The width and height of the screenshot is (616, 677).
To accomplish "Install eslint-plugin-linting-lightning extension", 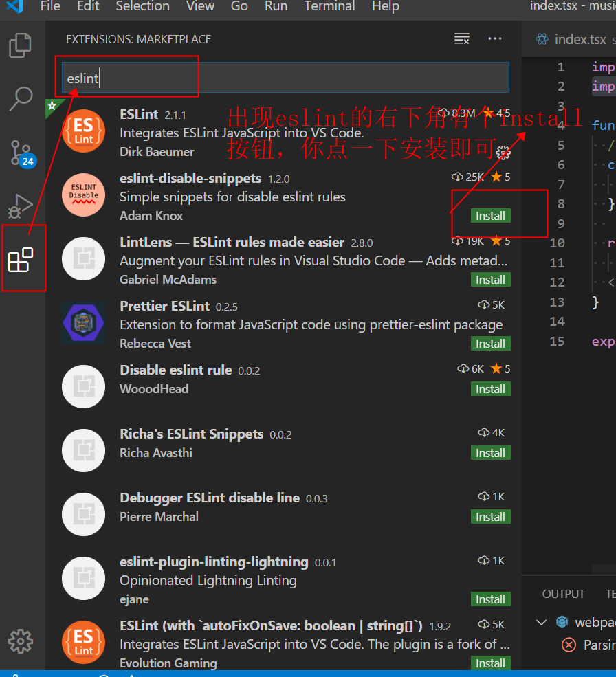I will tap(491, 599).
